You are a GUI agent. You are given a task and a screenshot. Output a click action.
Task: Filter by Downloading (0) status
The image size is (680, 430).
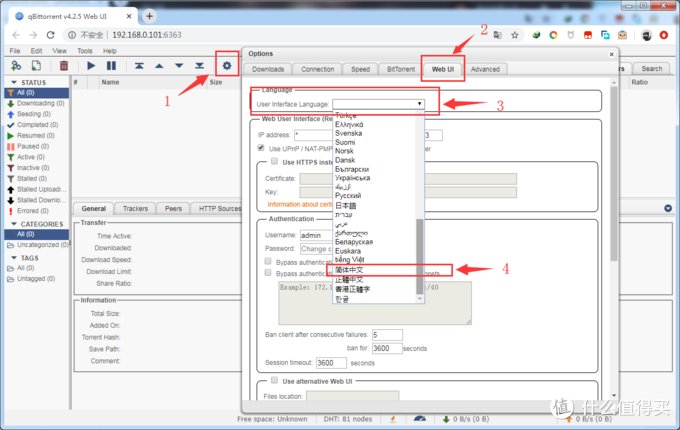pos(36,103)
